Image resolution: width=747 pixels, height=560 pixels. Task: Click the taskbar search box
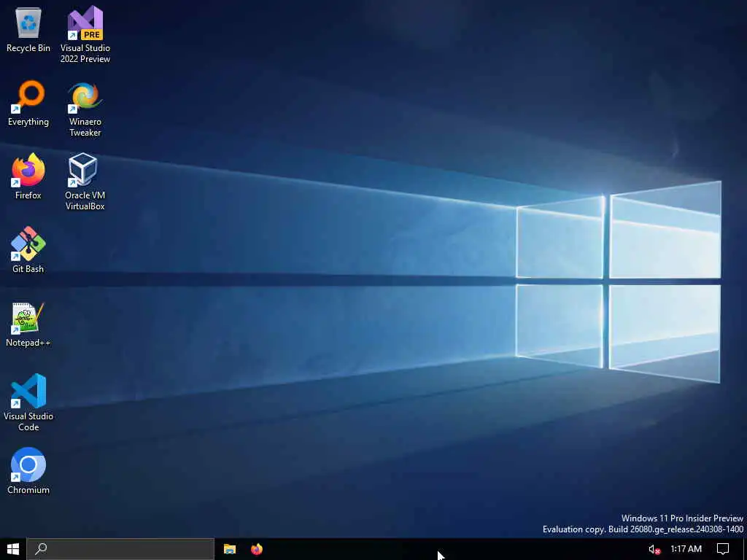[x=120, y=549]
